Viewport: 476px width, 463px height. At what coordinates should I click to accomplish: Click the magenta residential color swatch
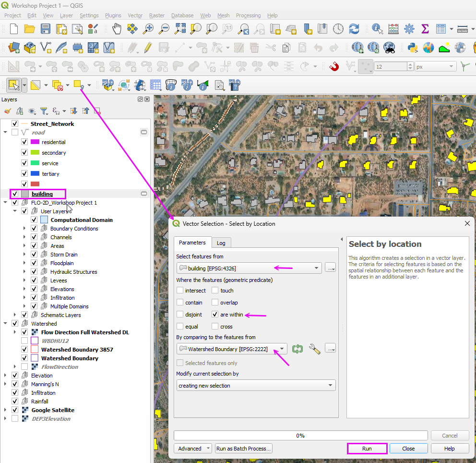[x=35, y=142]
